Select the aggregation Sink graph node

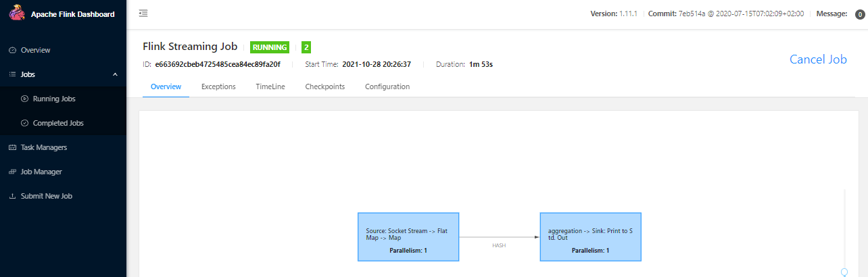[x=591, y=236]
